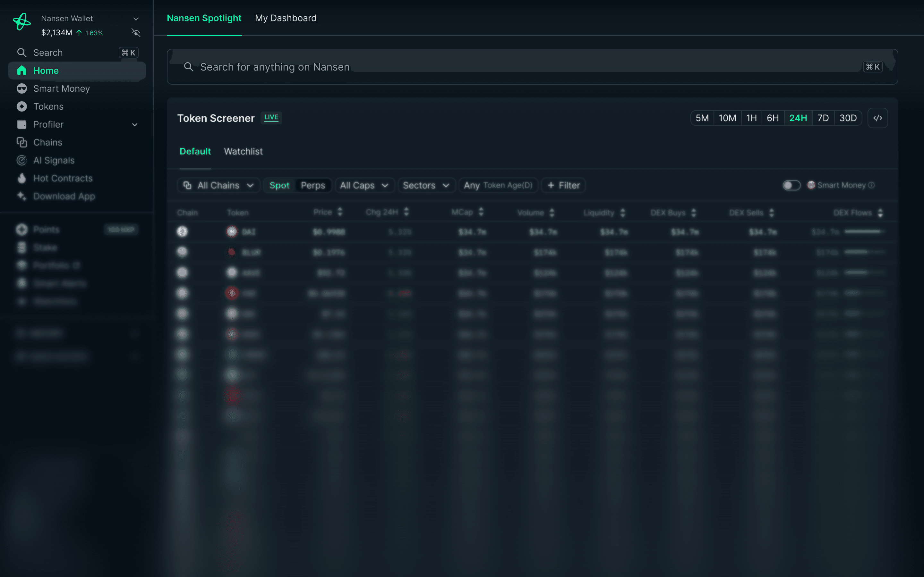Click the Download App sidebar item
Viewport: 924px width, 577px height.
pyautogui.click(x=64, y=196)
